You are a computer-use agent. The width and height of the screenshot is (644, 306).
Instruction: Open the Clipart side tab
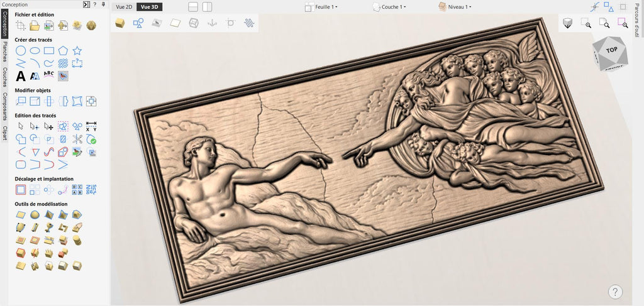coord(4,133)
